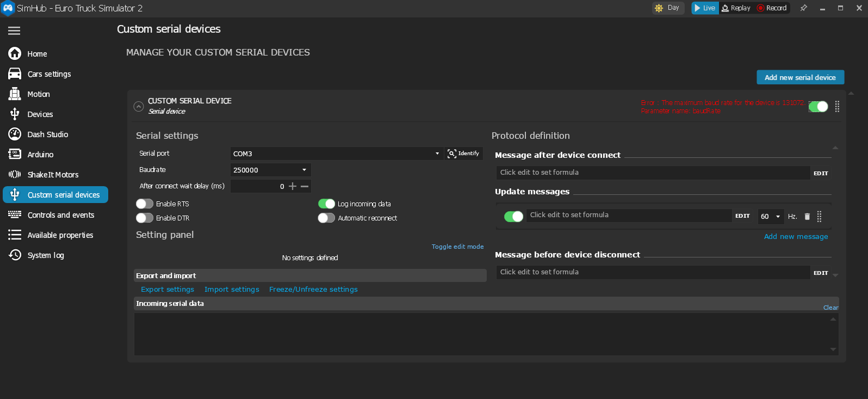Disable the custom serial device toggle
Screen dimensions: 868x399
click(x=818, y=107)
